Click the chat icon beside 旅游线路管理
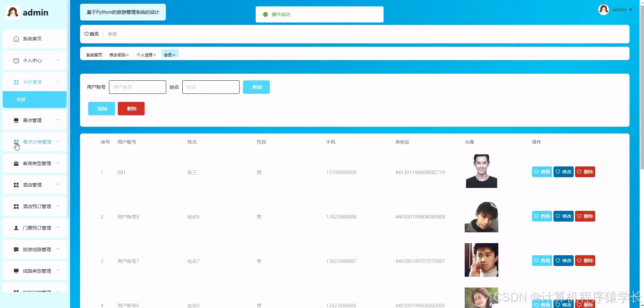The width and height of the screenshot is (644, 308). tap(16, 249)
